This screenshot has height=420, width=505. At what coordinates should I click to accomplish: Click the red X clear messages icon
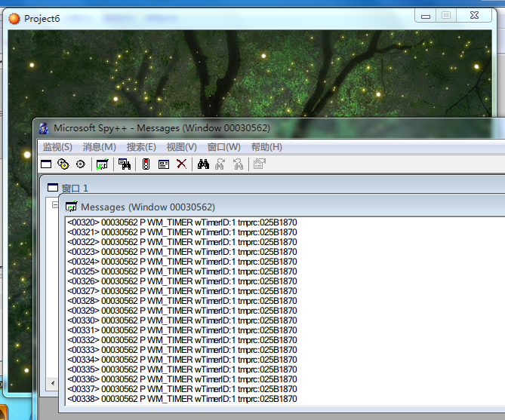[182, 164]
